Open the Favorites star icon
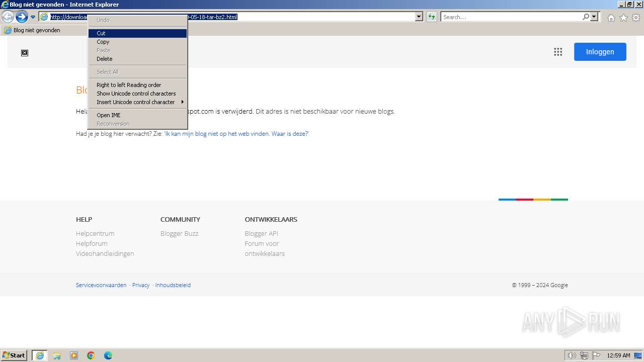 pyautogui.click(x=623, y=18)
